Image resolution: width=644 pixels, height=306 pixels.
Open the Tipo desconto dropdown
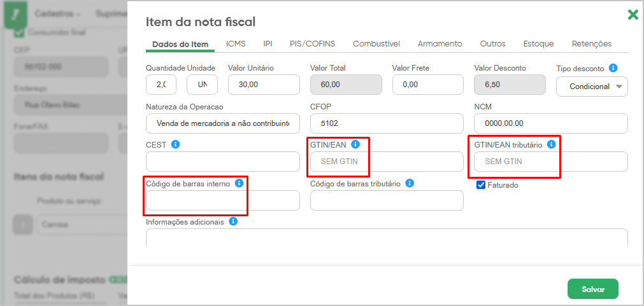pos(592,87)
